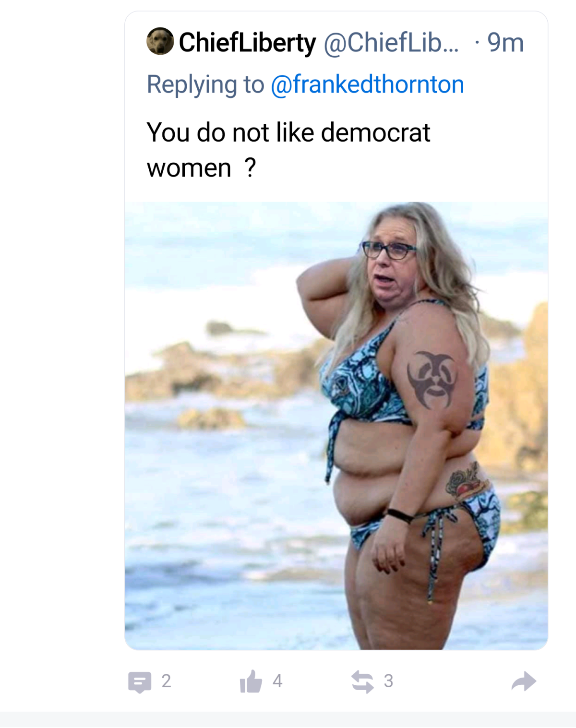Like the post with thumbs-up icon
Image resolution: width=576 pixels, height=728 pixels.
(251, 681)
